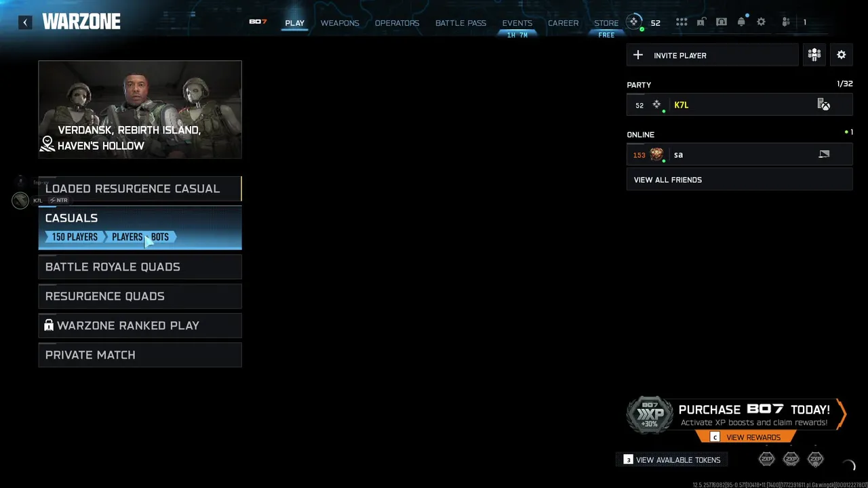Go back using the arrow beside WARZONE
Viewport: 868px width, 488px height.
[x=25, y=22]
